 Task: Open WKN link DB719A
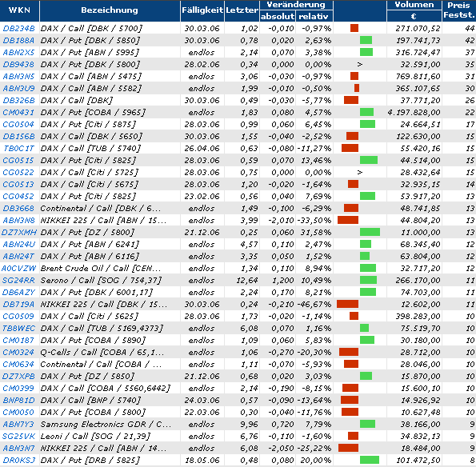coord(18,305)
